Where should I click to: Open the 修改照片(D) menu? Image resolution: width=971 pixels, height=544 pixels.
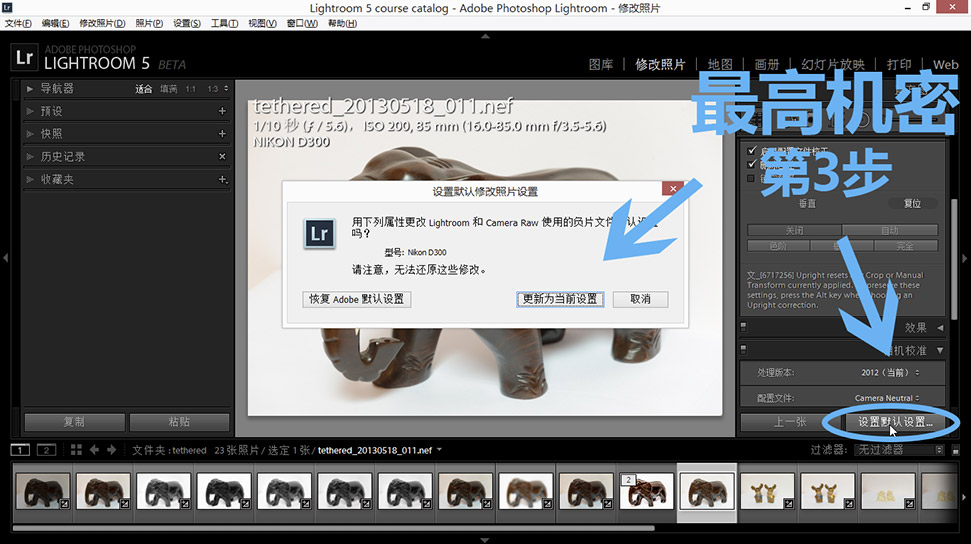pyautogui.click(x=102, y=24)
